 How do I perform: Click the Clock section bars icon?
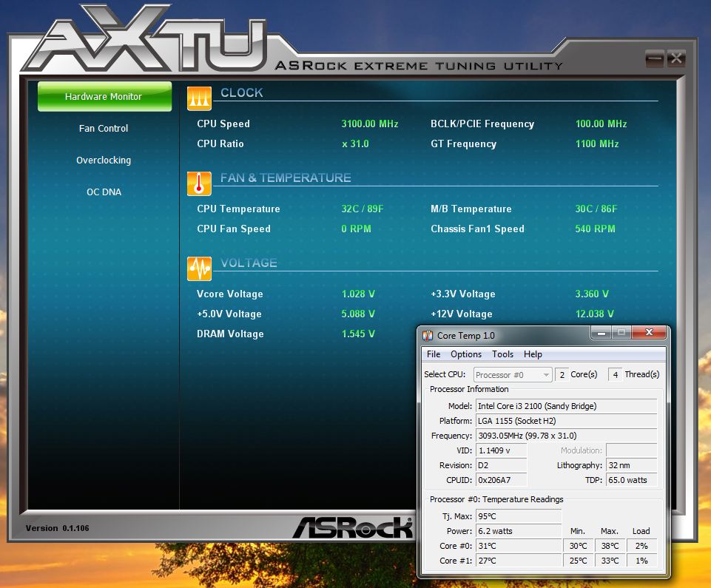coord(199,98)
